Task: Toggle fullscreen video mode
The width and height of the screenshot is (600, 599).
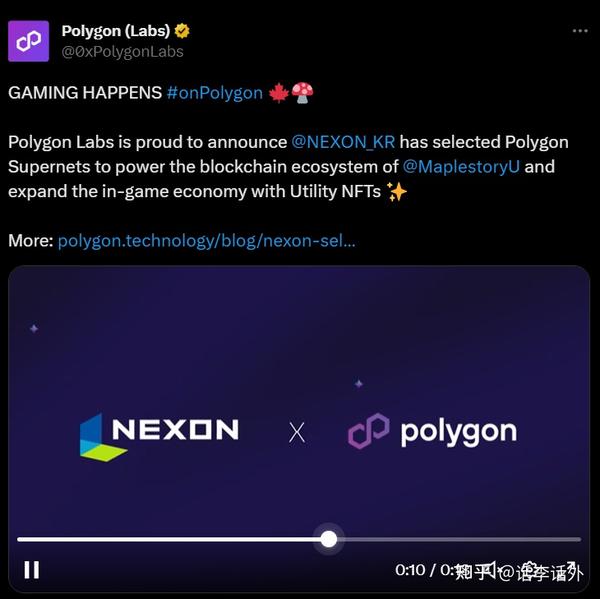Action: [x=570, y=570]
